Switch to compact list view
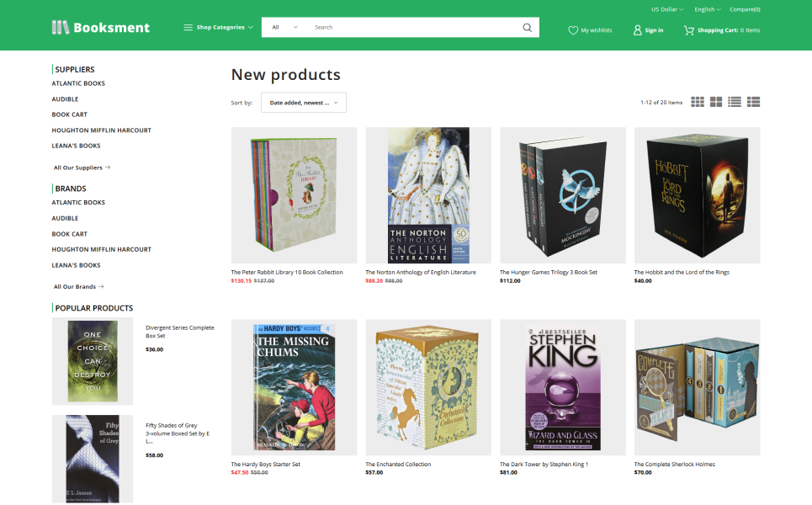The image size is (812, 505). click(x=735, y=102)
